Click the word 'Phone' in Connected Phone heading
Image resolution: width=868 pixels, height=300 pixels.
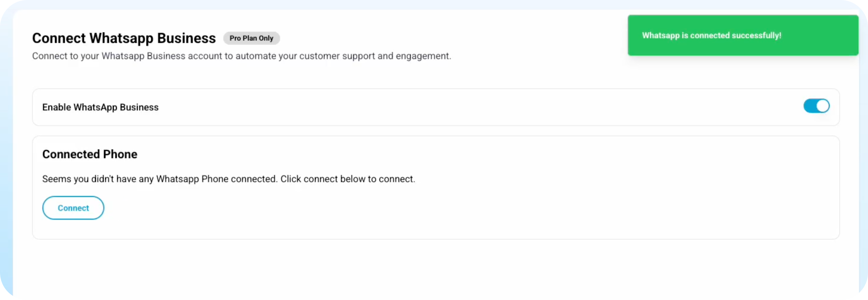coord(120,154)
